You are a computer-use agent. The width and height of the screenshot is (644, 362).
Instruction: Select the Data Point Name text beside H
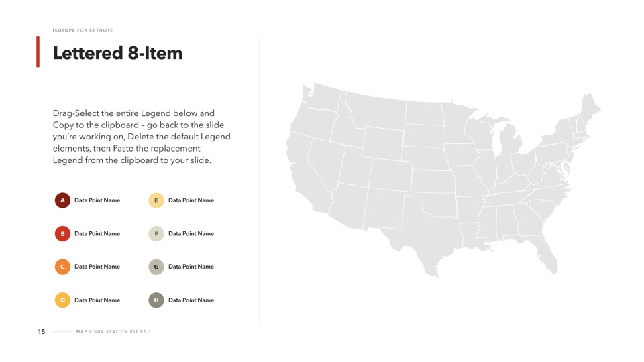pos(191,300)
